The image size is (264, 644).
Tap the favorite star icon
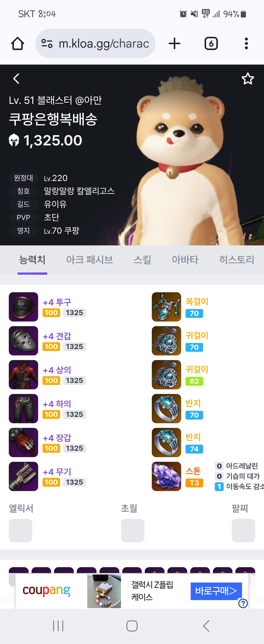(x=248, y=79)
